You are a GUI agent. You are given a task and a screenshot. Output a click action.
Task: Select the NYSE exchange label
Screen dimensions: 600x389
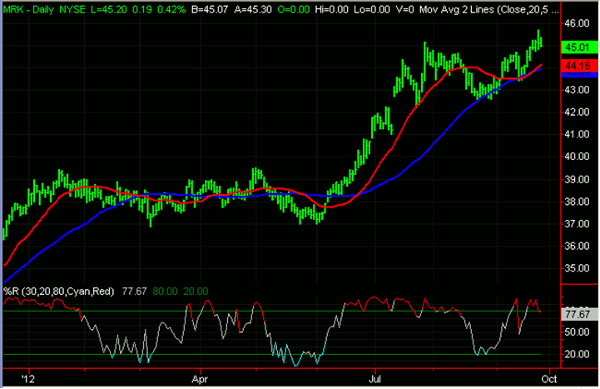coord(72,10)
